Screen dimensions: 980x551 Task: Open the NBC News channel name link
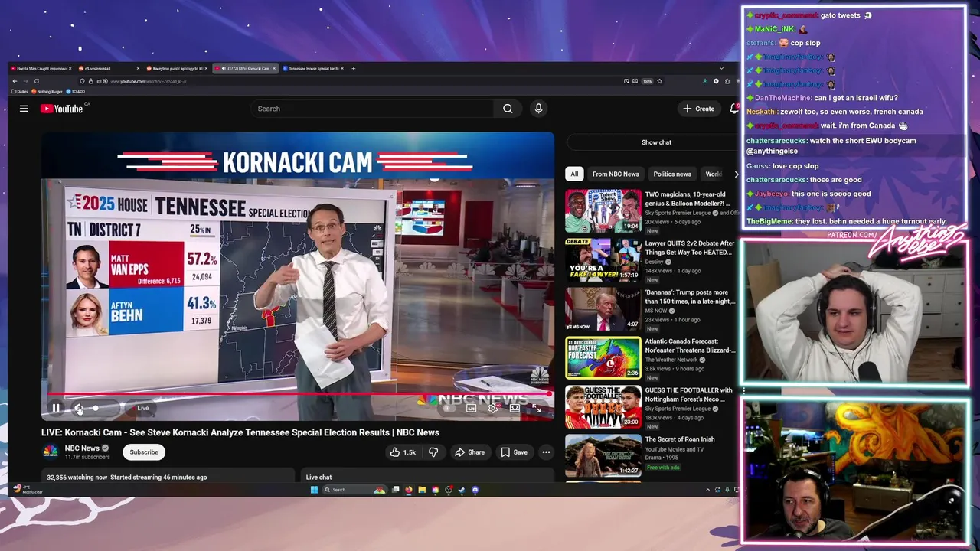(82, 448)
